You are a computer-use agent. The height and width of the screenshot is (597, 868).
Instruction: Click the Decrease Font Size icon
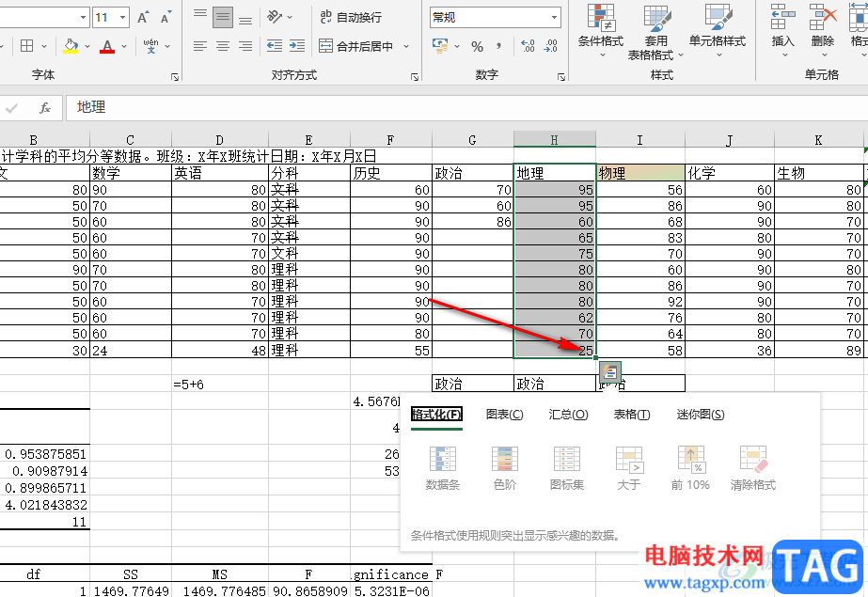(166, 18)
